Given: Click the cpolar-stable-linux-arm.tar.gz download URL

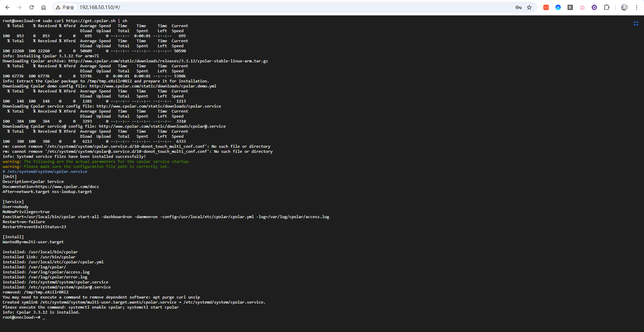Looking at the screenshot, I should [x=168, y=61].
